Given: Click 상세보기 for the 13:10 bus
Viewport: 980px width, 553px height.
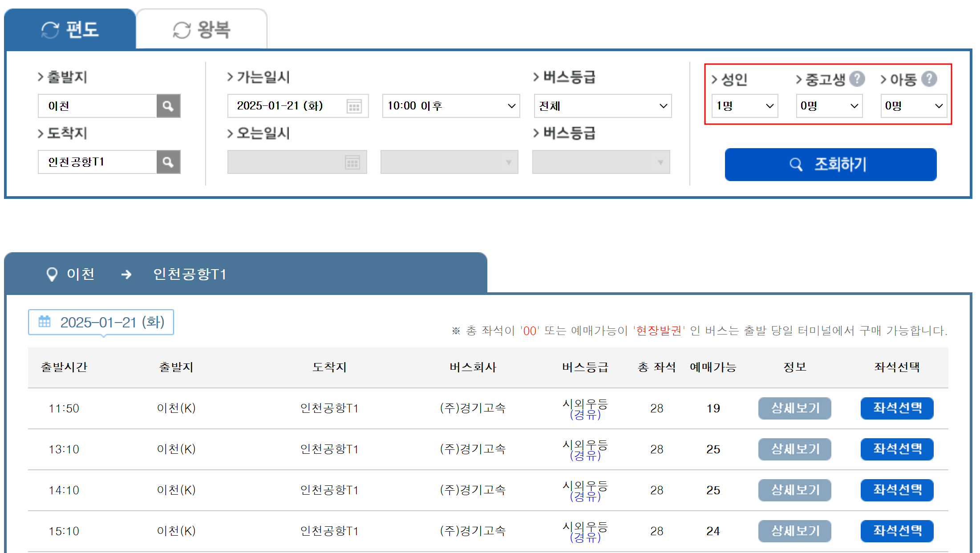Looking at the screenshot, I should (x=794, y=449).
